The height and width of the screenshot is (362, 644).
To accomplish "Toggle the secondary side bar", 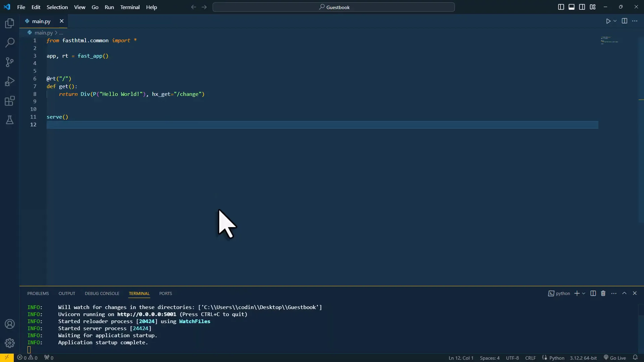I will (x=582, y=7).
